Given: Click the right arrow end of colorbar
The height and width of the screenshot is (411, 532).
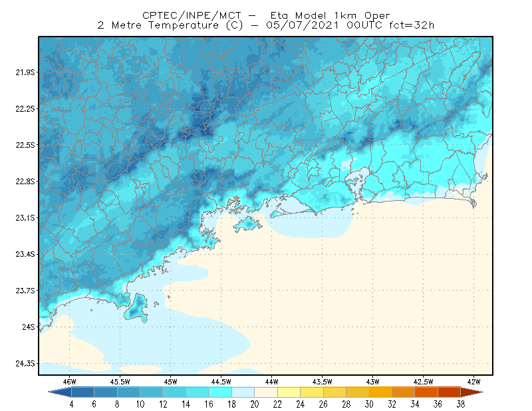Looking at the screenshot, I should click(x=472, y=392).
